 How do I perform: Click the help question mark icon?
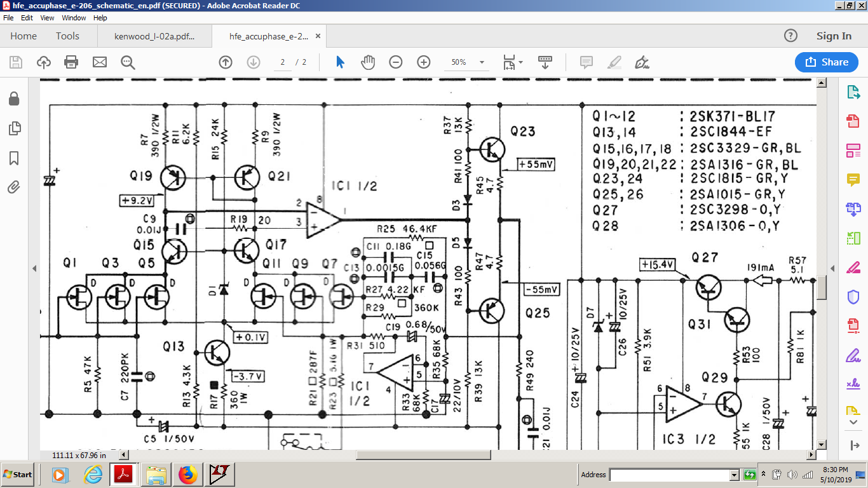coord(790,36)
